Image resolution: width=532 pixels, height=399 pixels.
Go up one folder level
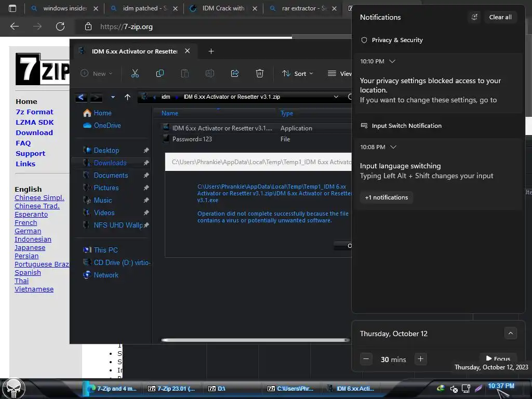pyautogui.click(x=128, y=97)
